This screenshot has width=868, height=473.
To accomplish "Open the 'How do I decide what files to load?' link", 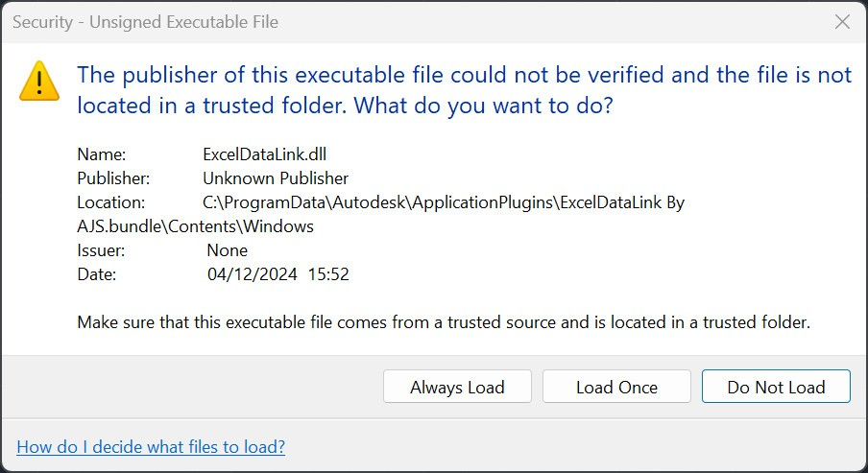I will (151, 446).
